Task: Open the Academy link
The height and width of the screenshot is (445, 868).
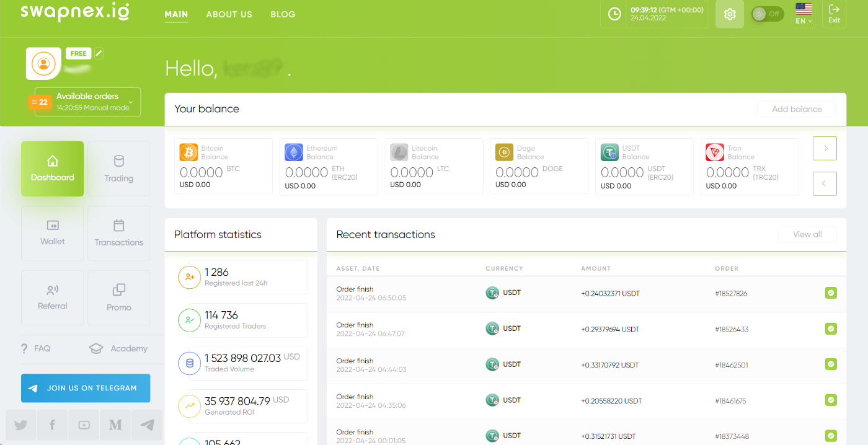Action: [x=118, y=348]
